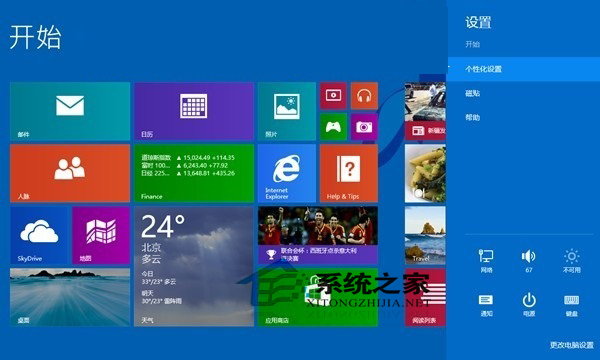Image resolution: width=600 pixels, height=360 pixels.
Task: Launch the Video small tile
Action: (x=333, y=96)
